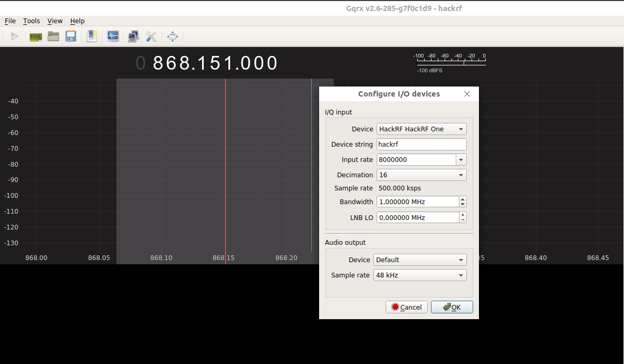Viewport: 624px width, 364px height.
Task: Cancel the Configure I/O devices dialog
Action: point(406,307)
